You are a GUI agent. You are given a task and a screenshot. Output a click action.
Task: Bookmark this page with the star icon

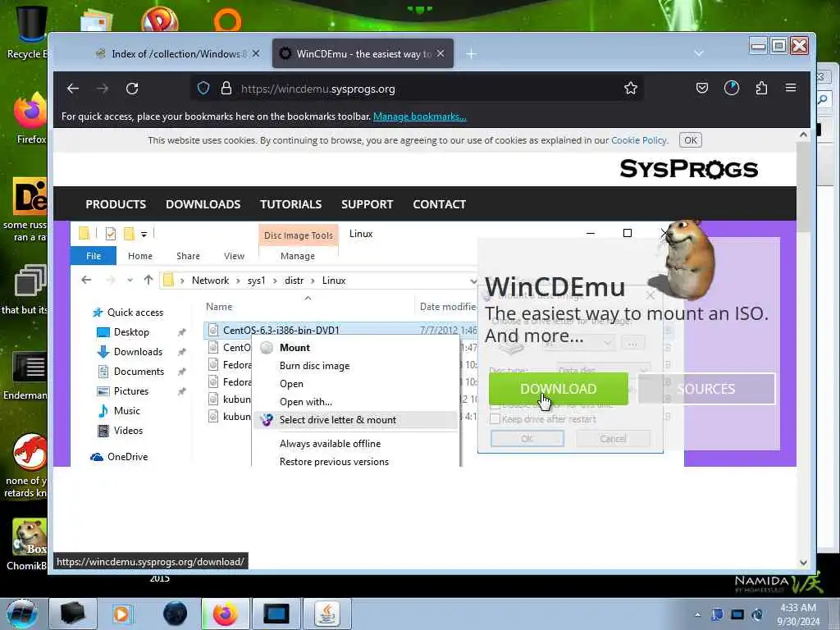click(631, 89)
